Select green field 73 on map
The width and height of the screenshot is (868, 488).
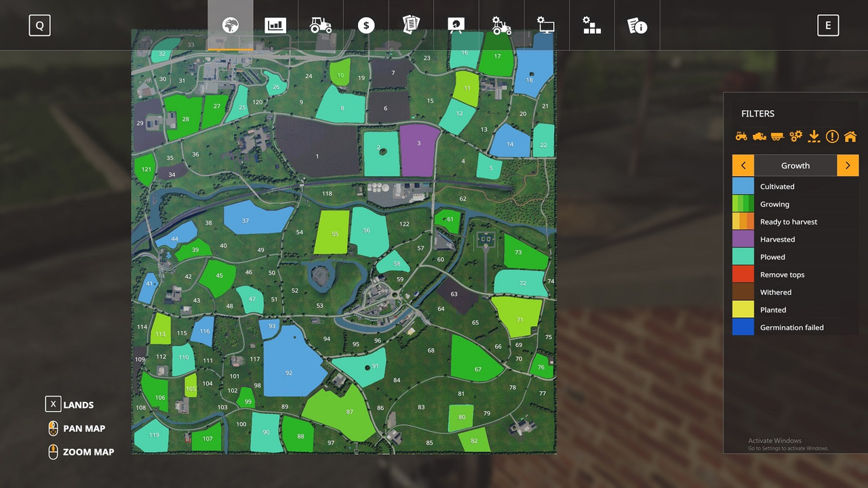point(525,253)
